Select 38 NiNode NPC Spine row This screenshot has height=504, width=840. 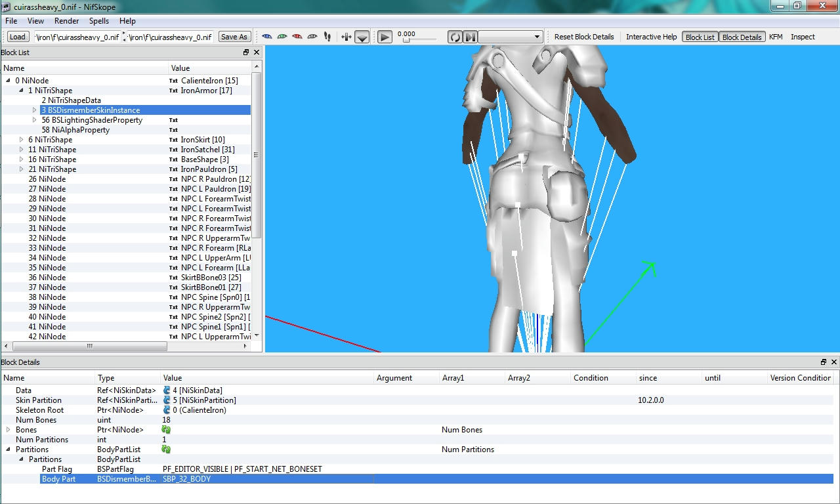click(126, 297)
